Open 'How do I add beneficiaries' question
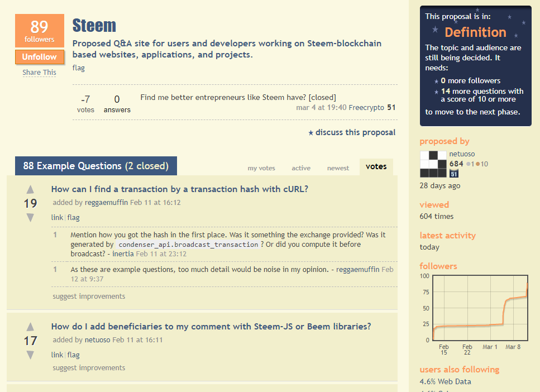This screenshot has height=392, width=540. tap(211, 326)
